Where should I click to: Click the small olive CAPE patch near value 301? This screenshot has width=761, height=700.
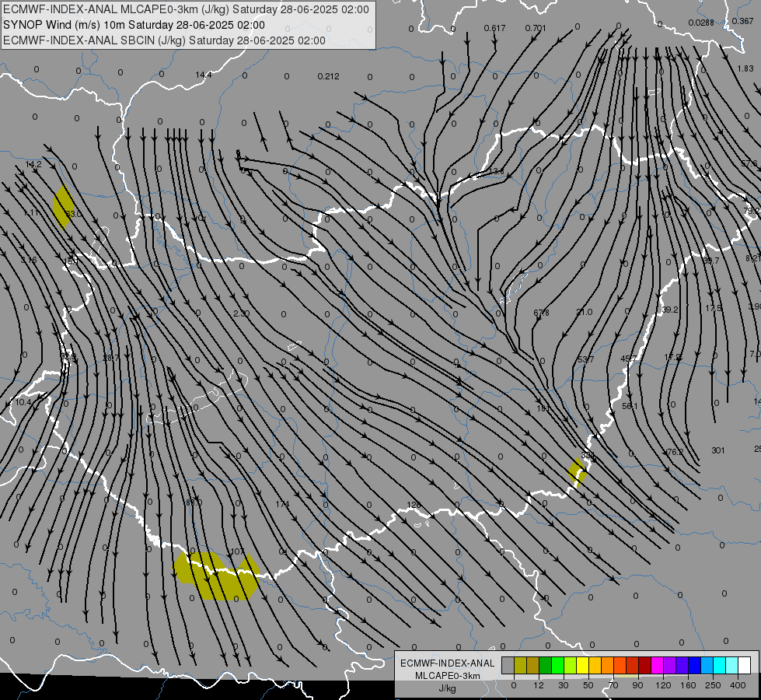pos(578,471)
